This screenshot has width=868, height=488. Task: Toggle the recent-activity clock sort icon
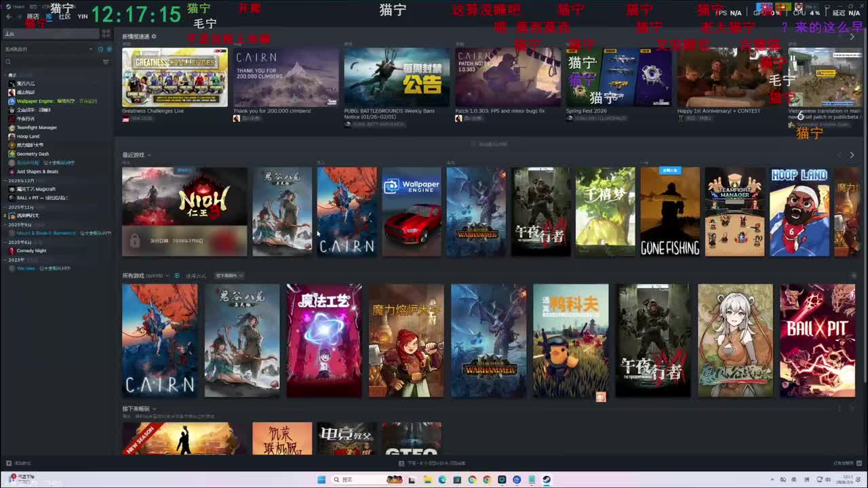pyautogui.click(x=101, y=49)
